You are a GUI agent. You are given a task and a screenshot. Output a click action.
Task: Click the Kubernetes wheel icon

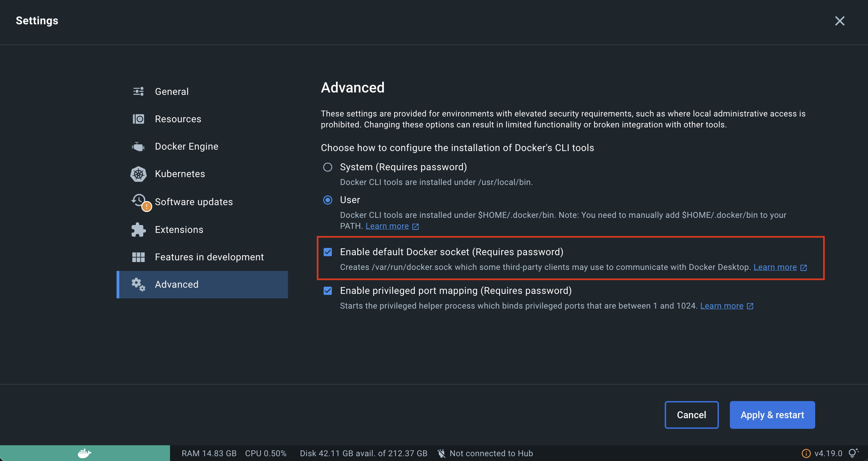(x=138, y=174)
